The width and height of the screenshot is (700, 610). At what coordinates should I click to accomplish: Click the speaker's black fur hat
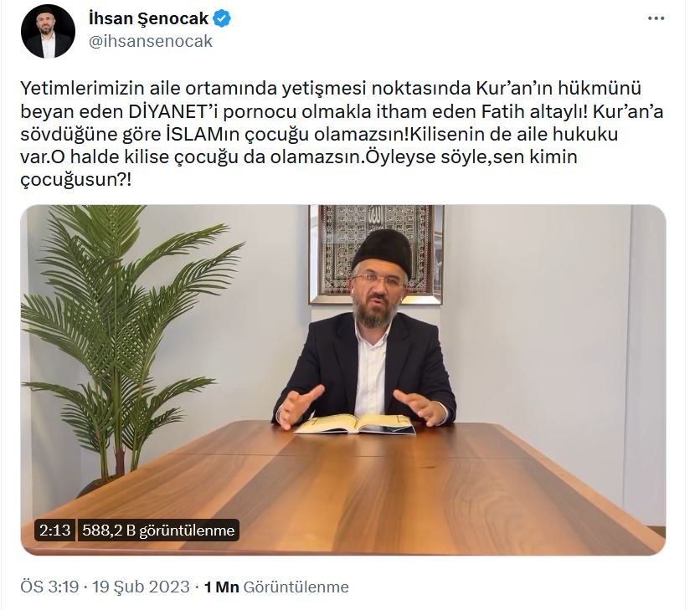tap(382, 254)
